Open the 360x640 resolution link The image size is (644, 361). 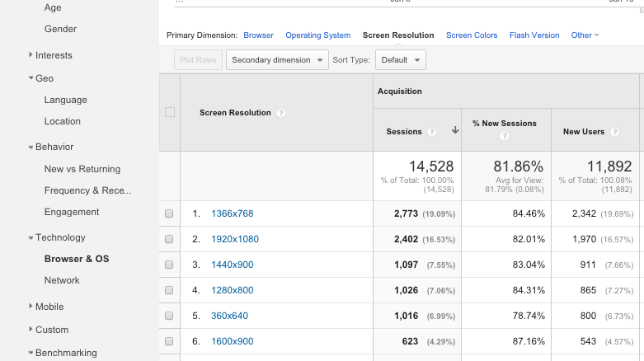click(229, 316)
